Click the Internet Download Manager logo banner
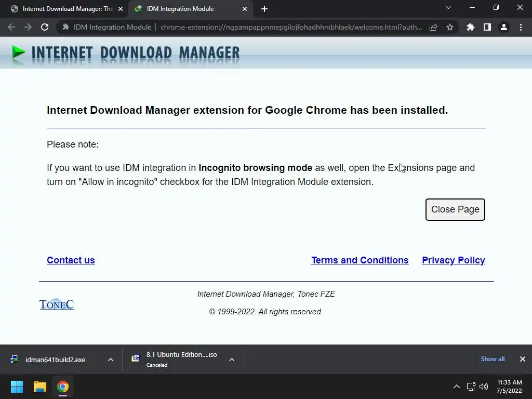532x399 pixels. tap(126, 54)
